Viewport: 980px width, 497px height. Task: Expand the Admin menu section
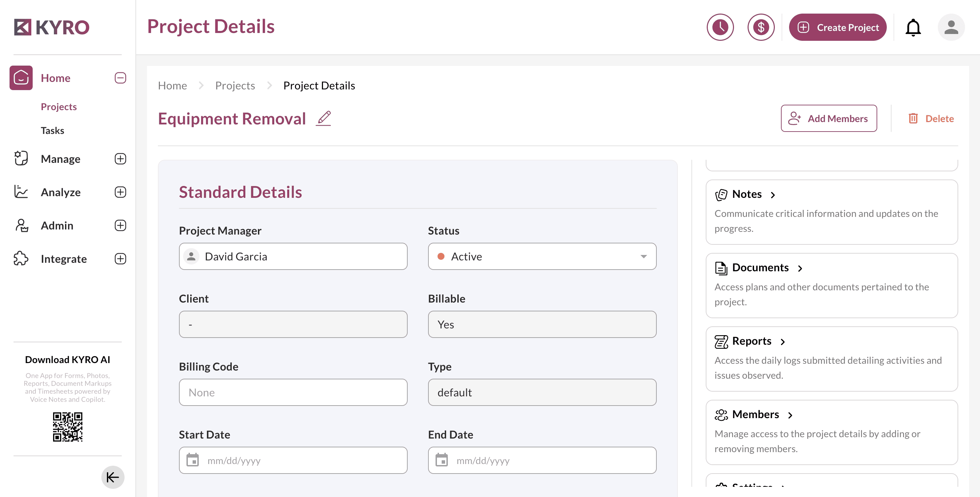tap(120, 225)
